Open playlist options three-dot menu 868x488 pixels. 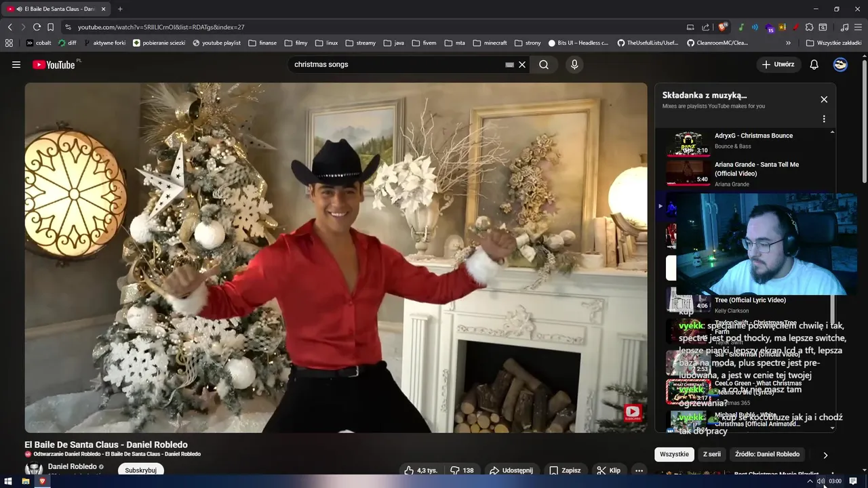click(x=824, y=119)
